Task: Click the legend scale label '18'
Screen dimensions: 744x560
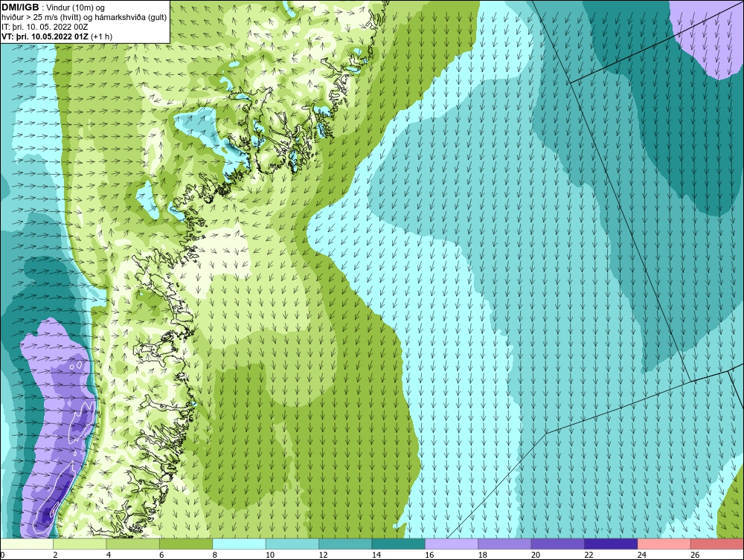Action: (483, 555)
